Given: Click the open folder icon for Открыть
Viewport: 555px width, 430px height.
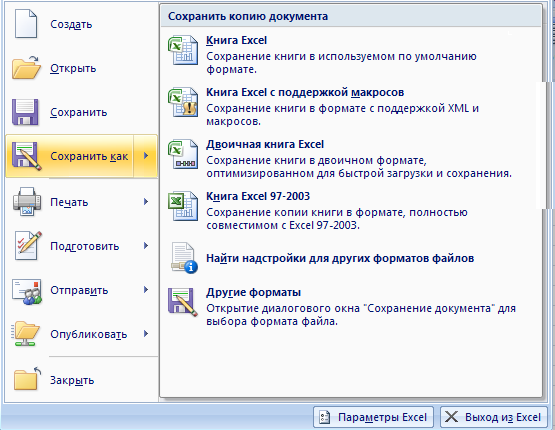Looking at the screenshot, I should tap(26, 67).
